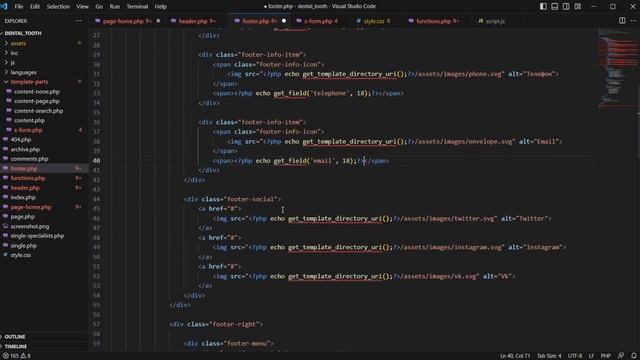Open the Edit menu
This screenshot has height=360, width=640.
pyautogui.click(x=35, y=7)
